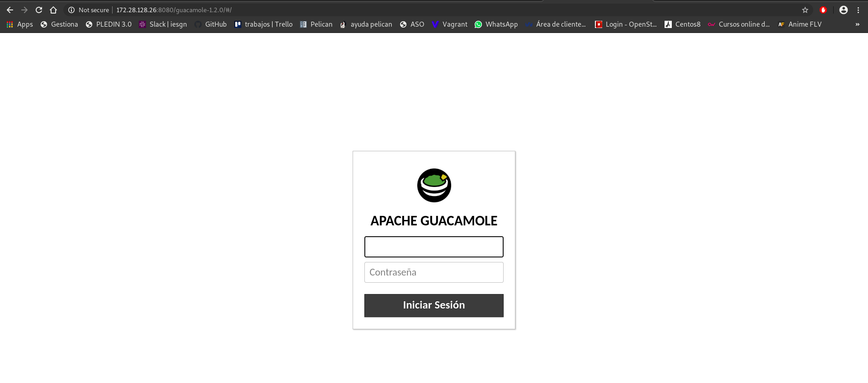This screenshot has width=868, height=383.
Task: Open the GitHub bookmark
Action: (211, 24)
